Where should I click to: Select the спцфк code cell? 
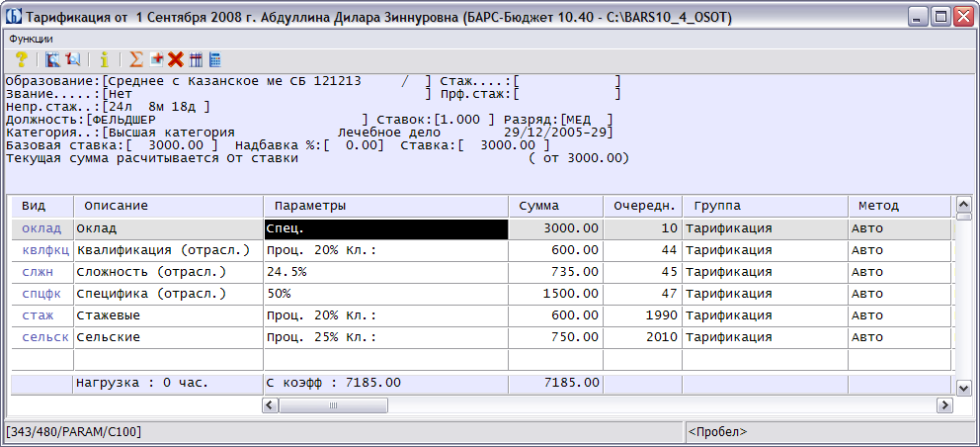click(x=41, y=294)
